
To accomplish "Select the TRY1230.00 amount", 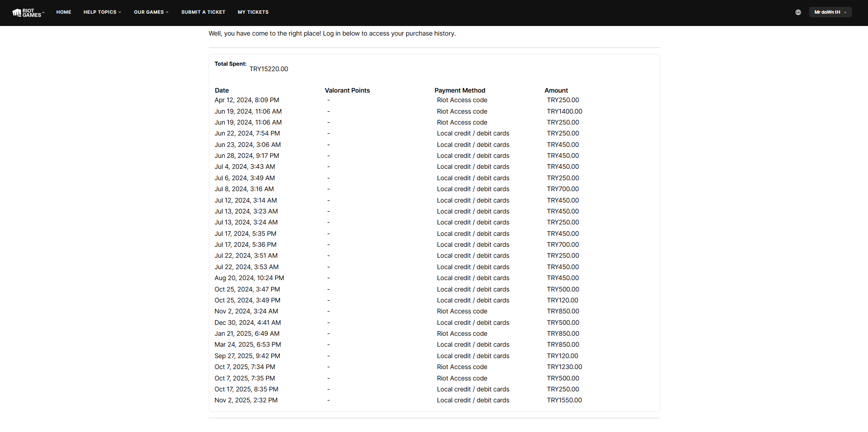I will pos(564,367).
